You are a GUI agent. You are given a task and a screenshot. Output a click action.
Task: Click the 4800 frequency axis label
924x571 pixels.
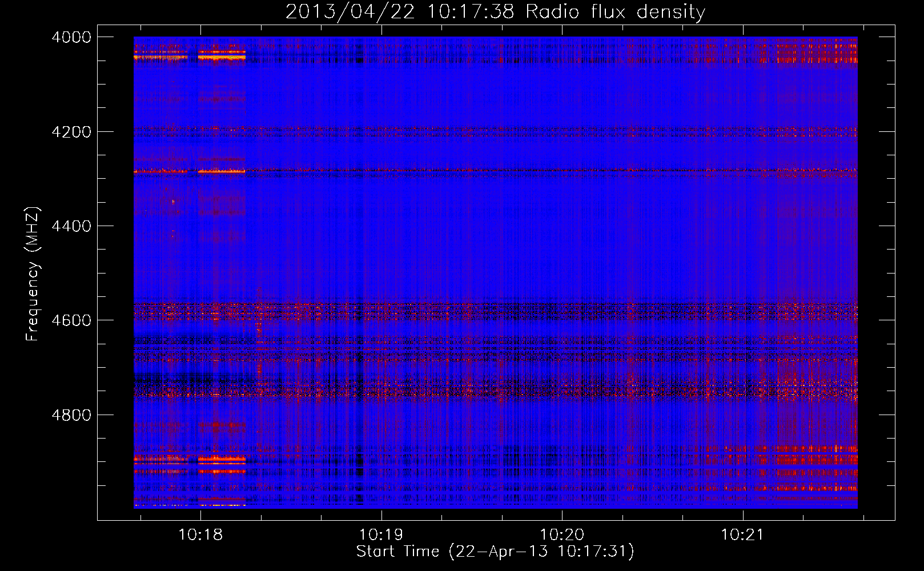pos(71,415)
